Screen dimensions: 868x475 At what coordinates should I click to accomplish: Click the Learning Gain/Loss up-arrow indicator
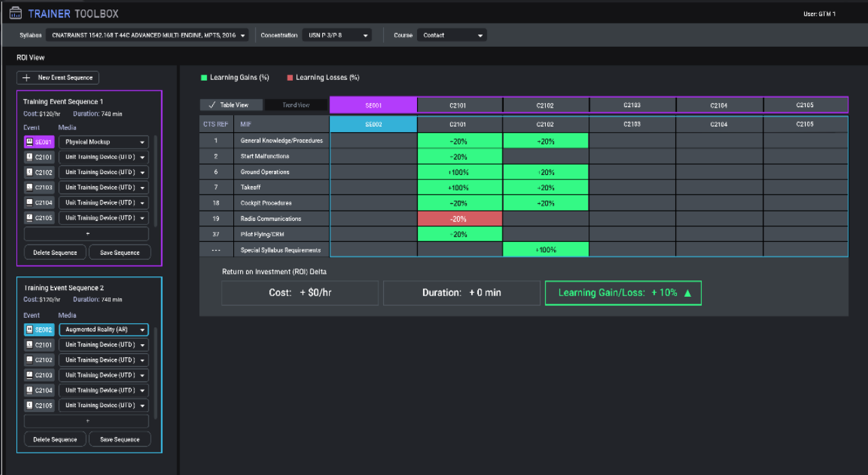(688, 293)
